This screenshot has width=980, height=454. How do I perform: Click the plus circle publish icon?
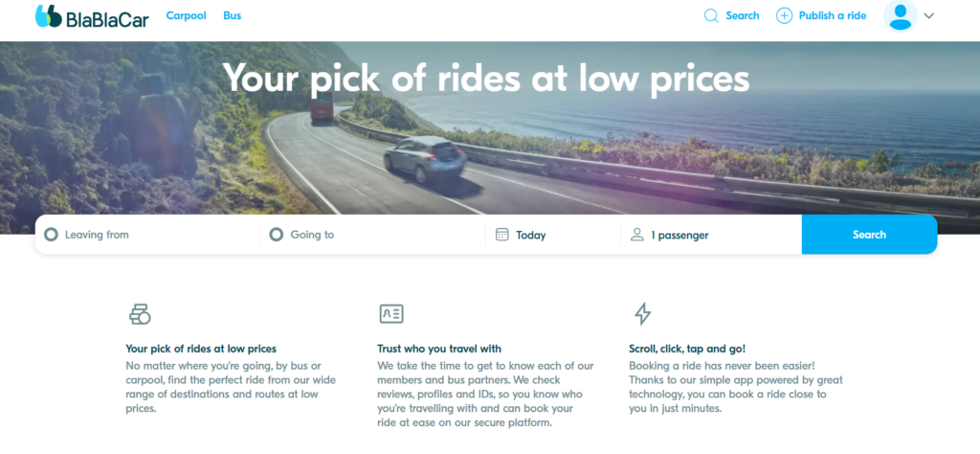784,15
